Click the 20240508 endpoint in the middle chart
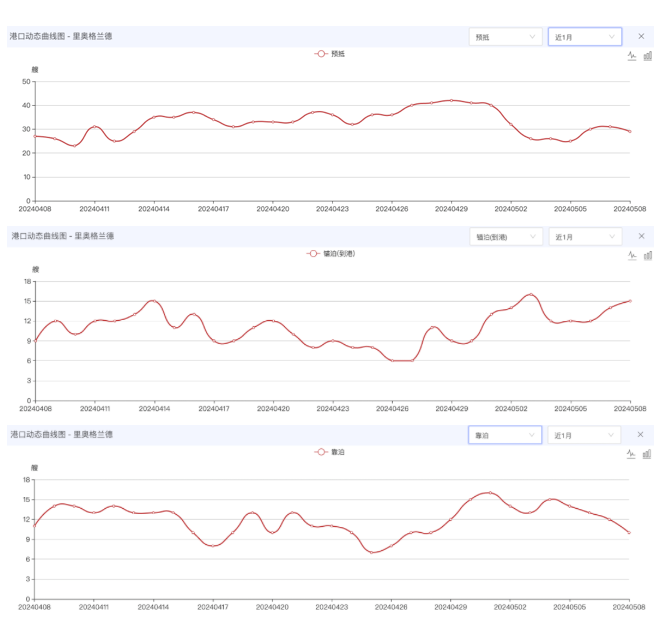Image resolution: width=656 pixels, height=635 pixels. click(630, 301)
